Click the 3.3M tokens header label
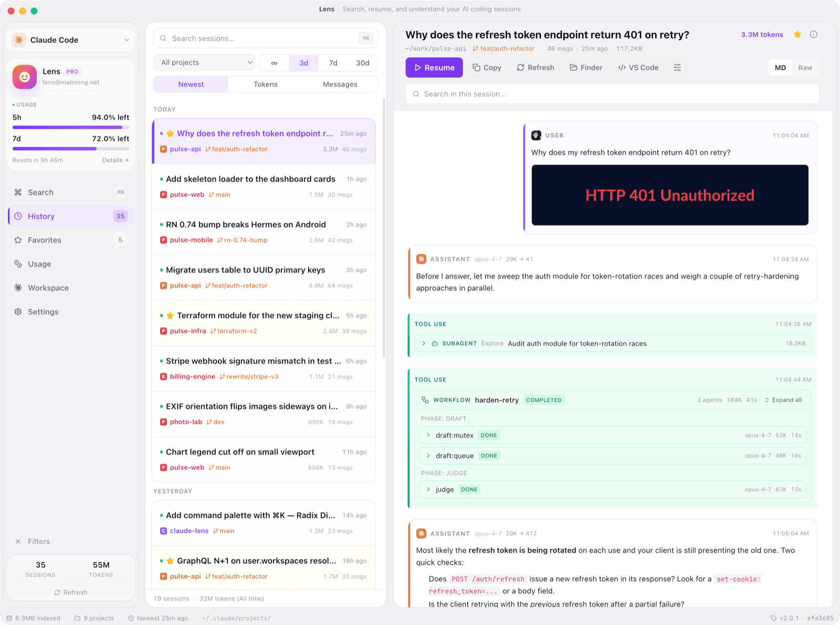The image size is (840, 625). point(762,35)
